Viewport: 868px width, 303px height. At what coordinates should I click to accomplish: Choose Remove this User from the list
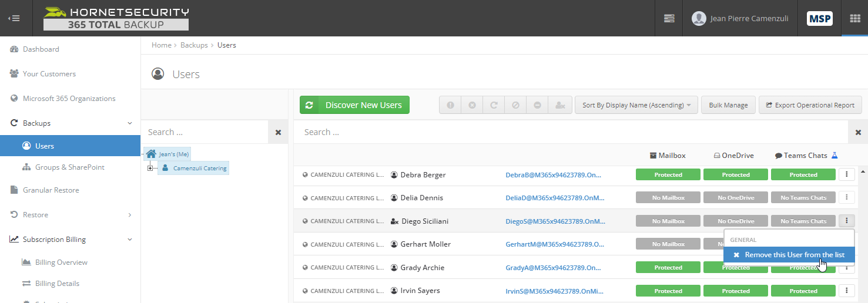pyautogui.click(x=789, y=255)
